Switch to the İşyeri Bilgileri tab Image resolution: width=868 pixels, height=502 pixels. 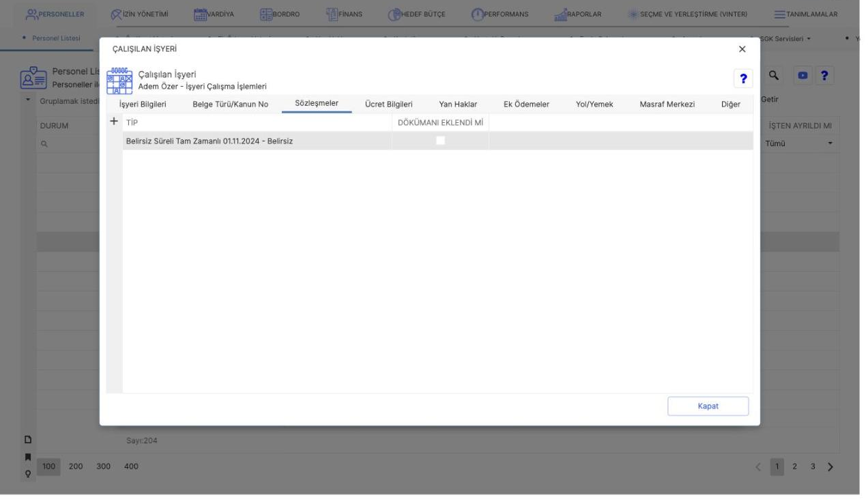tap(143, 104)
